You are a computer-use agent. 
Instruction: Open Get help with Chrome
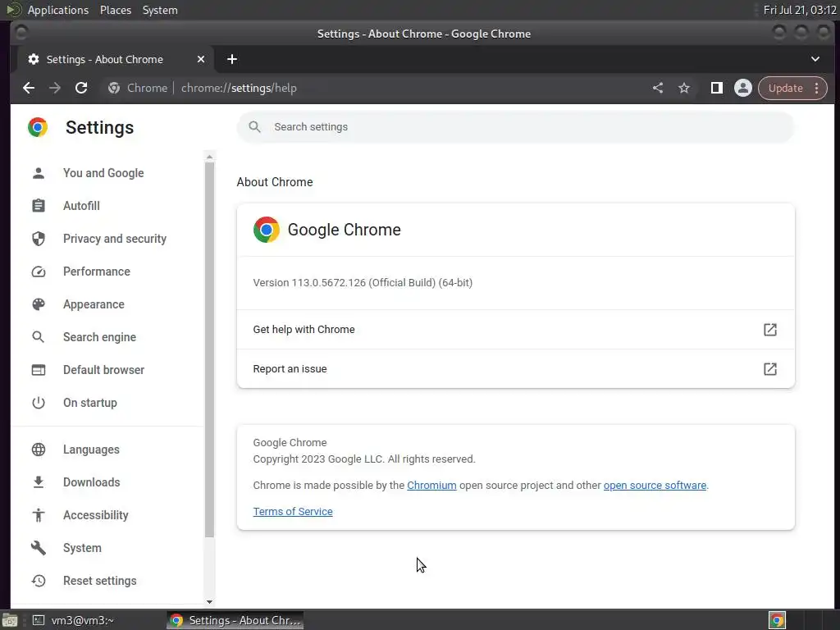click(515, 330)
